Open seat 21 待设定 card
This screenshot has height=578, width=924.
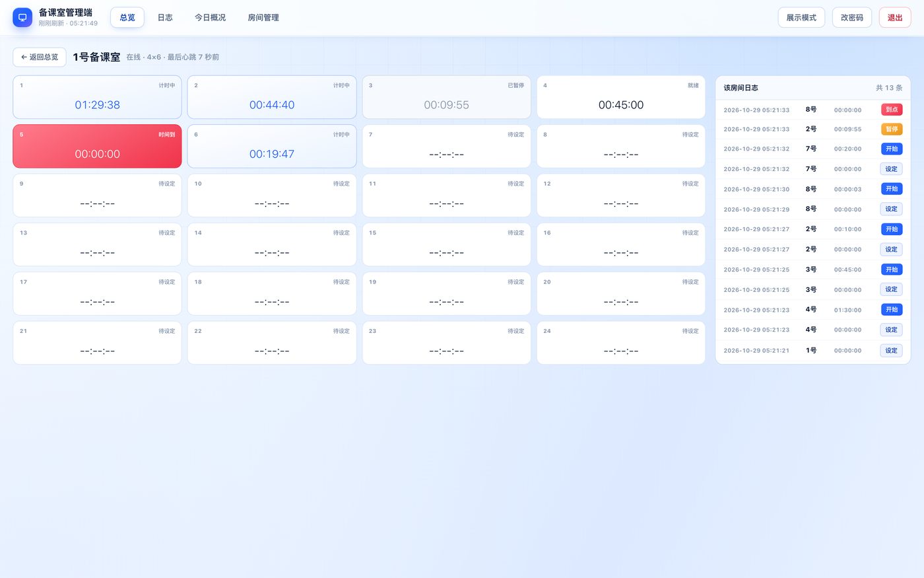pos(97,343)
